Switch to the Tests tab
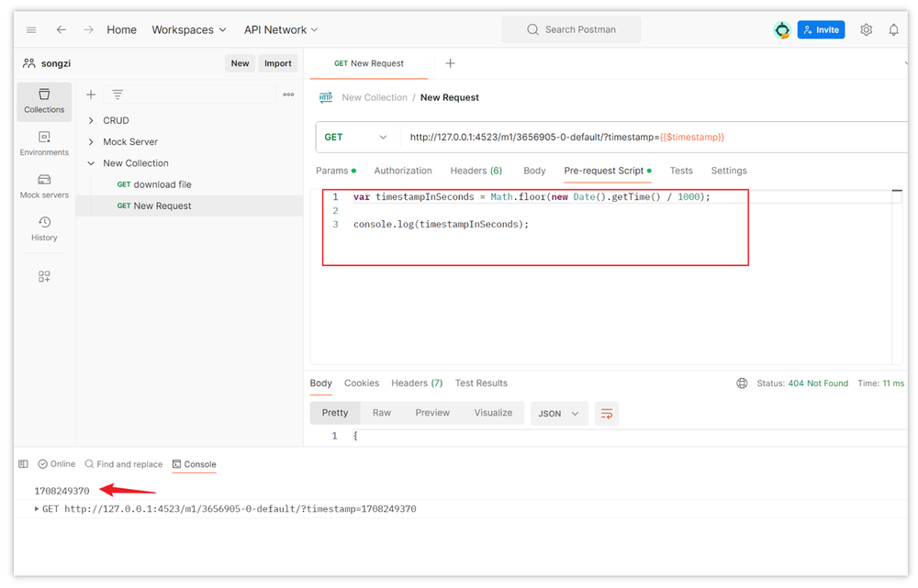The image size is (918, 588). (x=681, y=171)
